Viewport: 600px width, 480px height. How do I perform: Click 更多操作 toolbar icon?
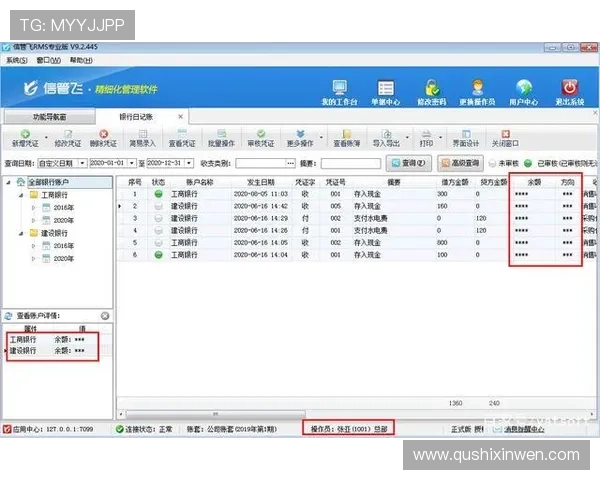point(300,134)
